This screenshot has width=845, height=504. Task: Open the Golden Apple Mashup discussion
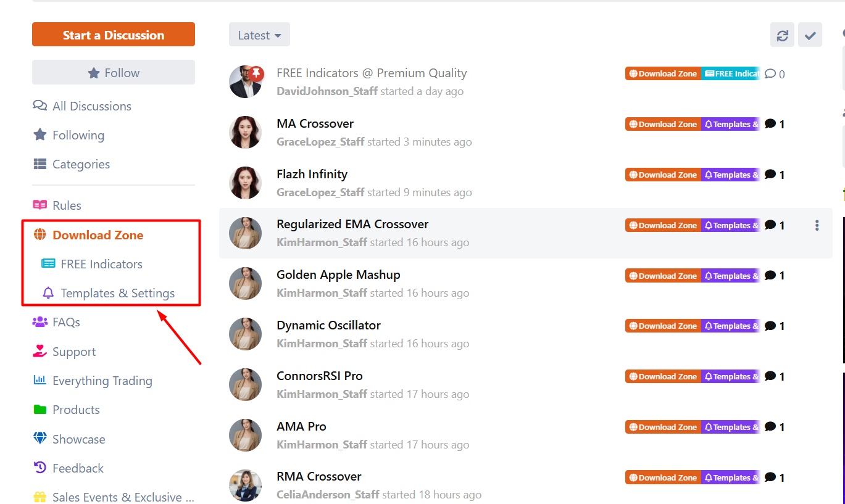tap(338, 275)
